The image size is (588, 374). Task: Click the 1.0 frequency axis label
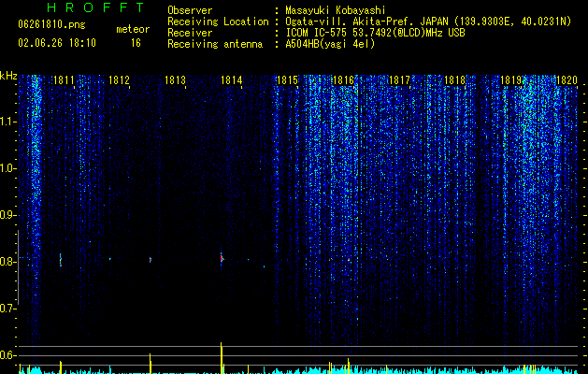(x=7, y=168)
